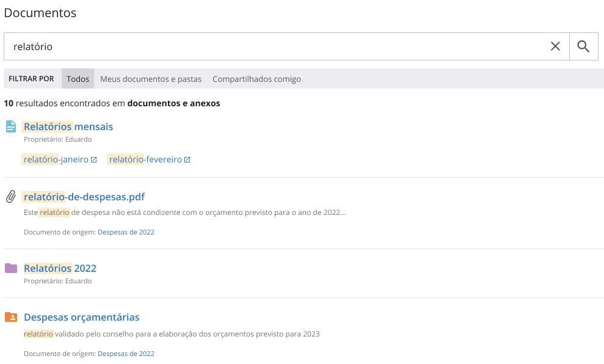Click the external link icon after relatório-fevereiro

pos(187,159)
